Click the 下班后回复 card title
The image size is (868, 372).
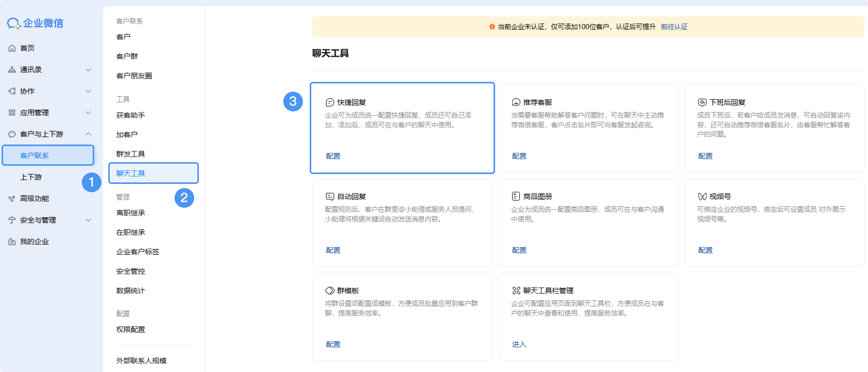click(x=727, y=102)
